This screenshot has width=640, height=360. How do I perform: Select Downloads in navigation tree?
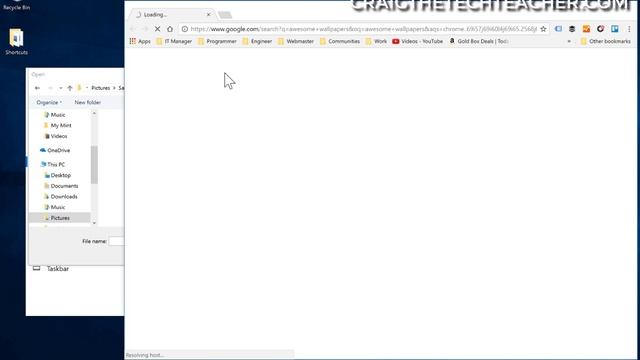pyautogui.click(x=61, y=196)
